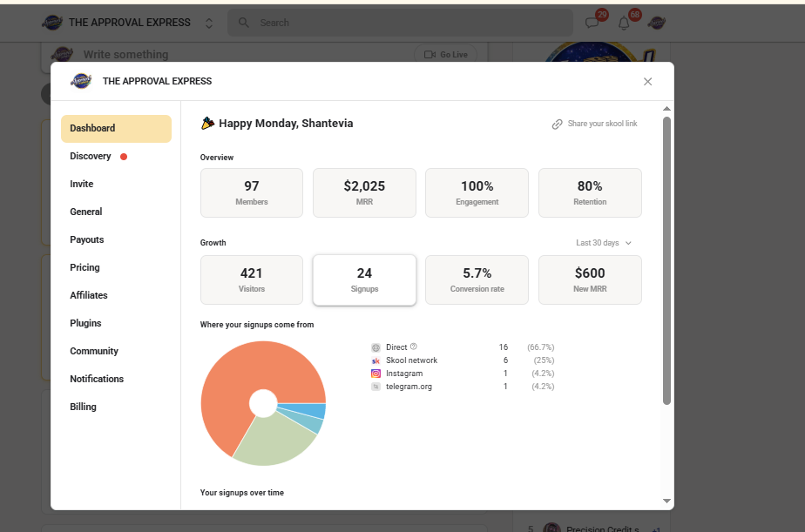
Task: Click the Discovery red notification dot
Action: coord(124,157)
